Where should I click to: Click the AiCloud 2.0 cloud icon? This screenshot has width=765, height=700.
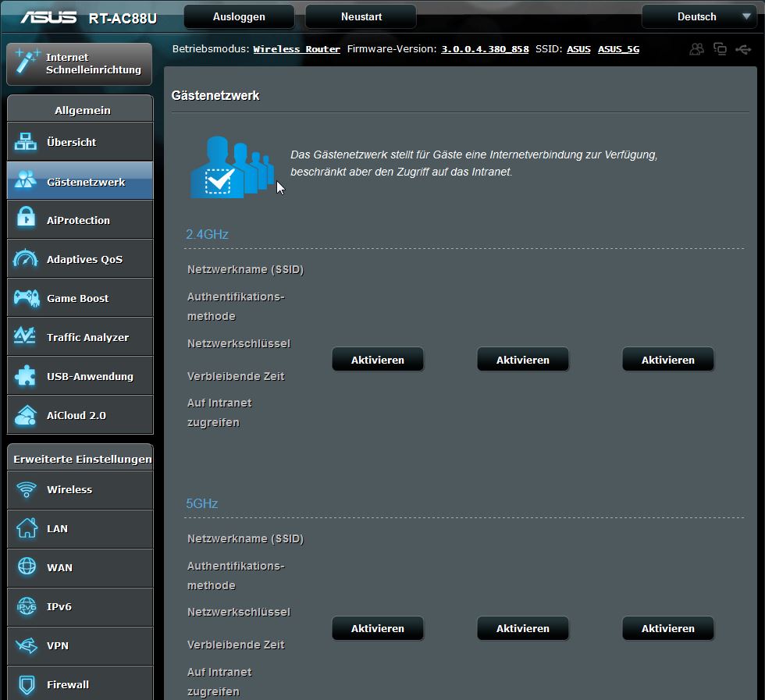[26, 415]
